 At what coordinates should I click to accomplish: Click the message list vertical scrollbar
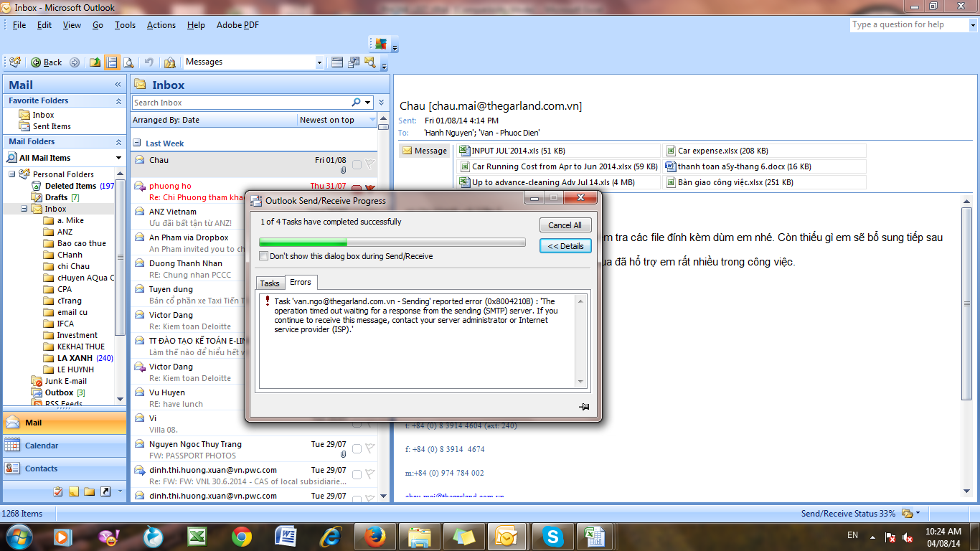383,309
